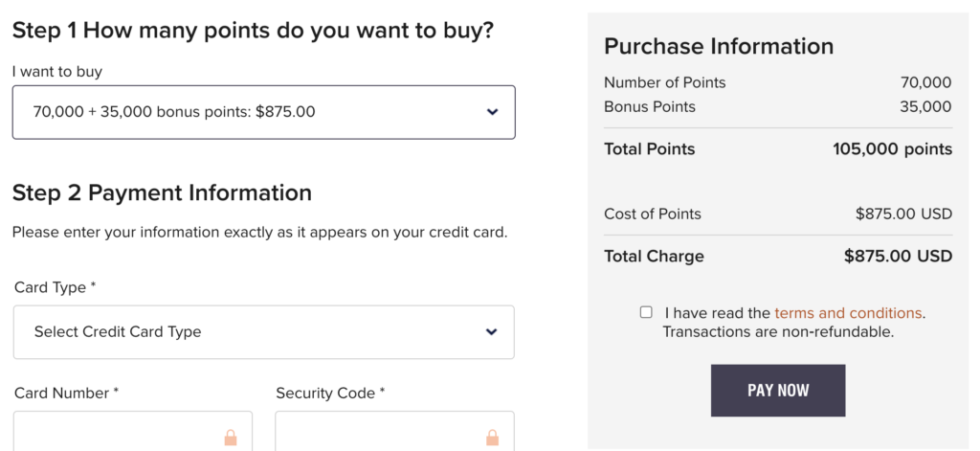This screenshot has height=451, width=980.
Task: Open the Select Credit Card Type dropdown
Action: (x=264, y=332)
